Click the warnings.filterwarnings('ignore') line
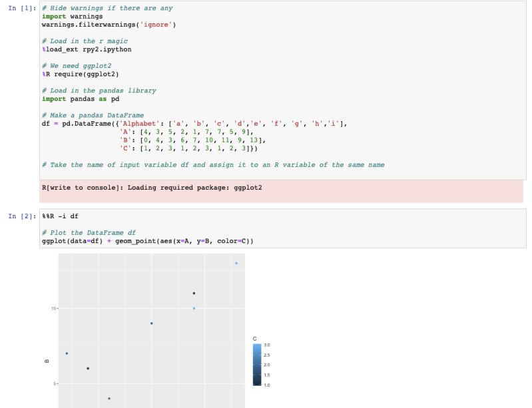Screen dimensions: 532x408 [109, 25]
